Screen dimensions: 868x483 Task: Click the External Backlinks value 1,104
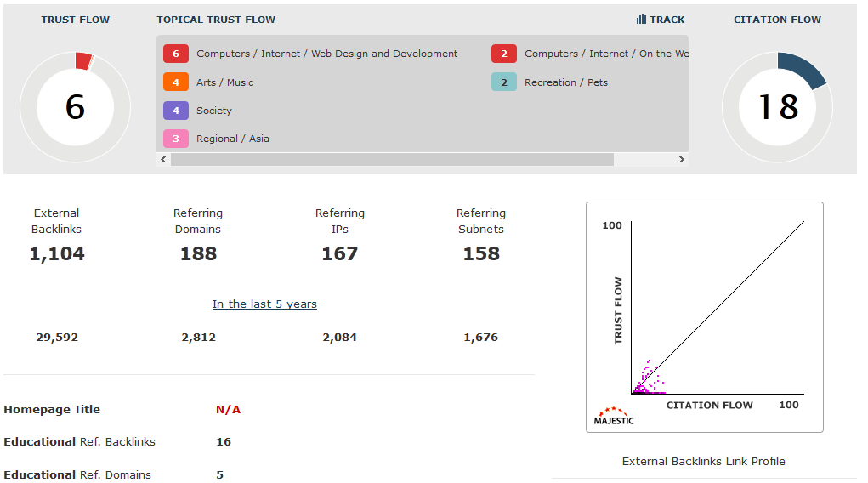point(56,253)
